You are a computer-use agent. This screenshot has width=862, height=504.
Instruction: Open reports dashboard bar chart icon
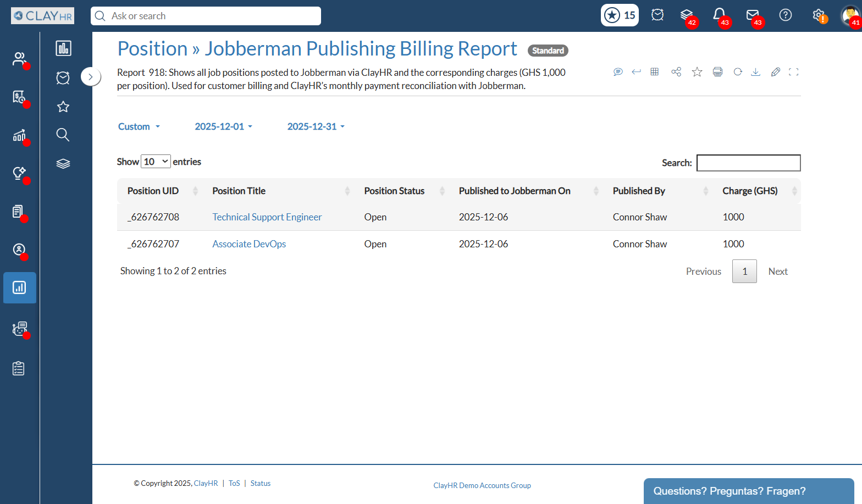coord(63,48)
